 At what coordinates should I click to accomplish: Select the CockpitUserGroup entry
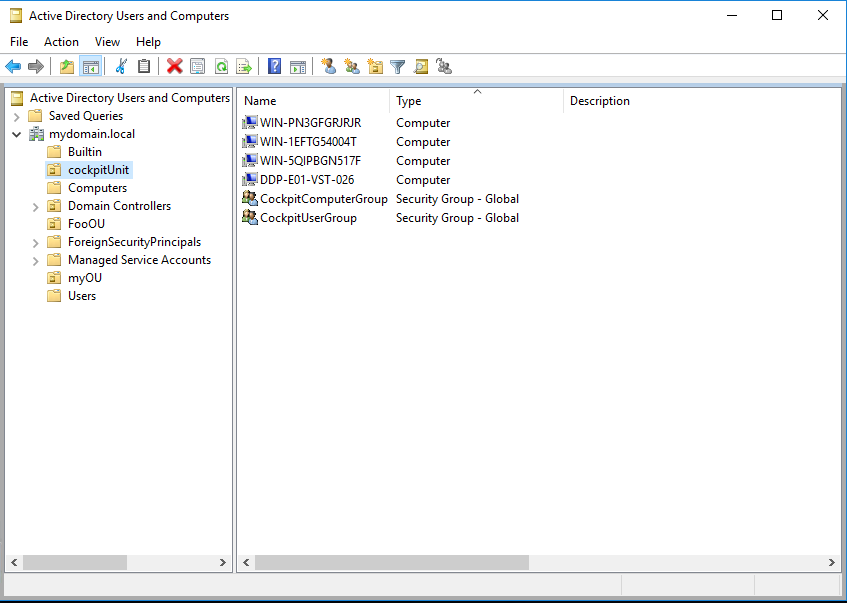tap(308, 218)
